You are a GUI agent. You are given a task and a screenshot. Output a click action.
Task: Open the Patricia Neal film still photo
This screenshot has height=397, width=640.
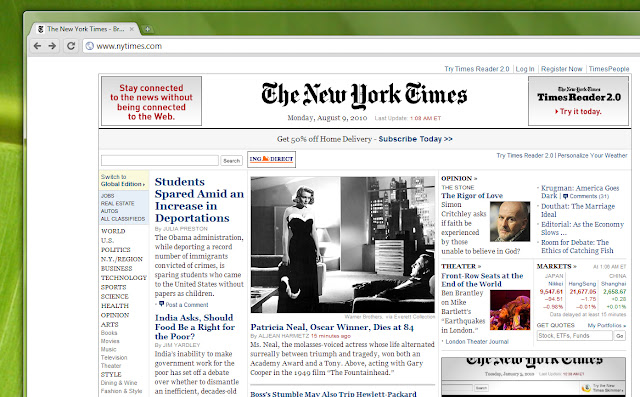(x=343, y=244)
